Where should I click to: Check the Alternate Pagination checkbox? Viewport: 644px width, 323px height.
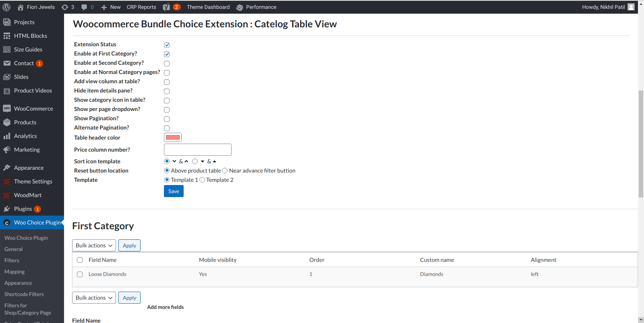click(x=167, y=128)
